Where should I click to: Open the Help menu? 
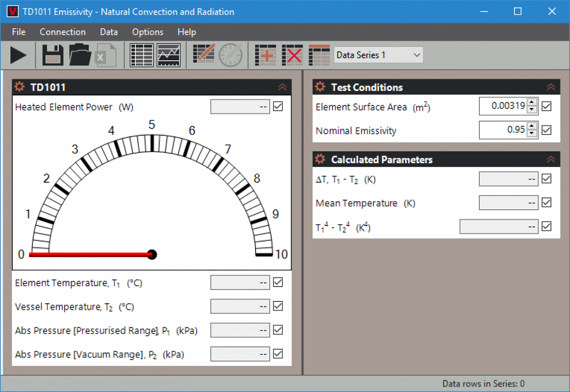tap(187, 32)
